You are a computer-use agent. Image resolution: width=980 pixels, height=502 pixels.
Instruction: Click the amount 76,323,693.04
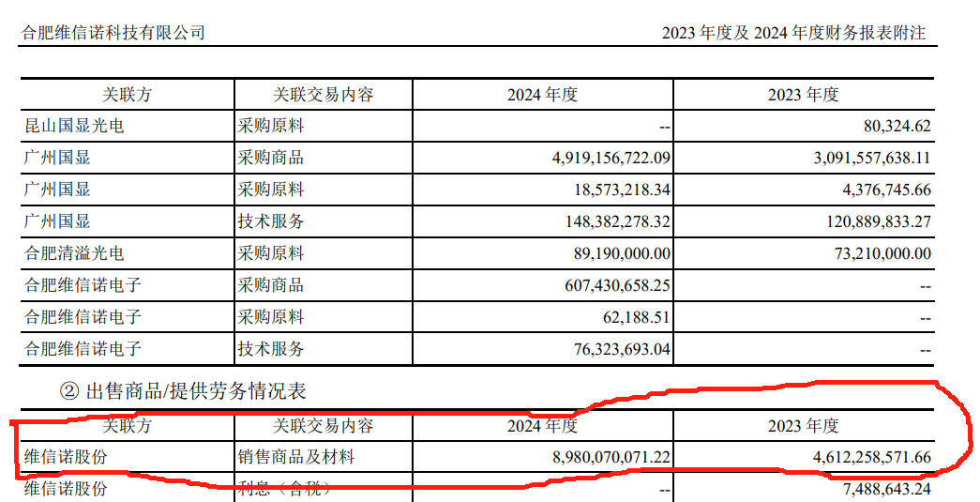tap(622, 349)
